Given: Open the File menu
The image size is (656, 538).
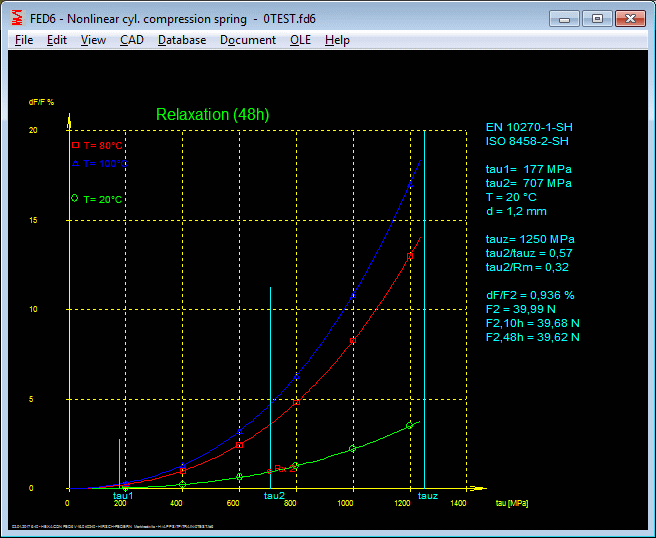Looking at the screenshot, I should coord(24,40).
